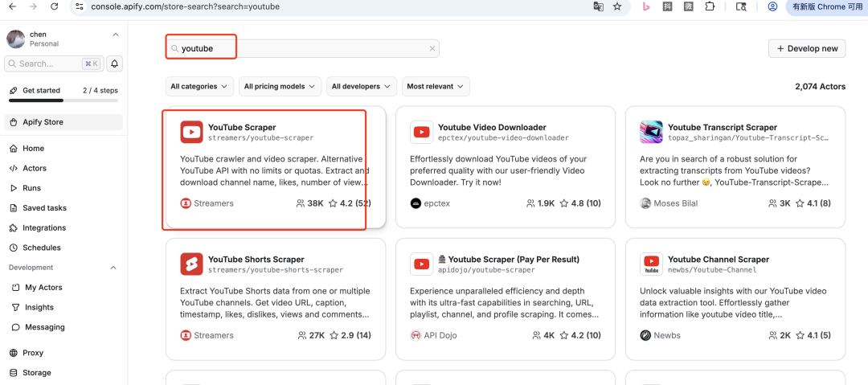Open the All developers dropdown
This screenshot has height=385, width=868.
pos(361,86)
